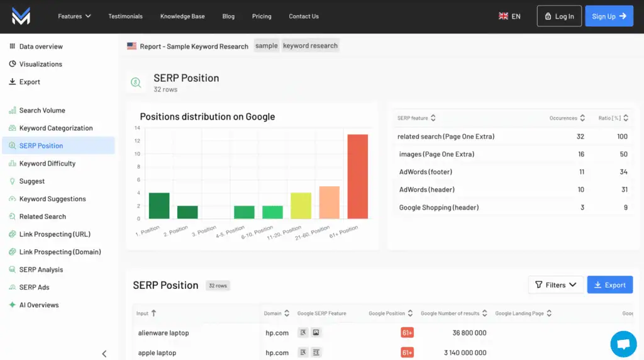
Task: Click the blue Export button
Action: (609, 285)
